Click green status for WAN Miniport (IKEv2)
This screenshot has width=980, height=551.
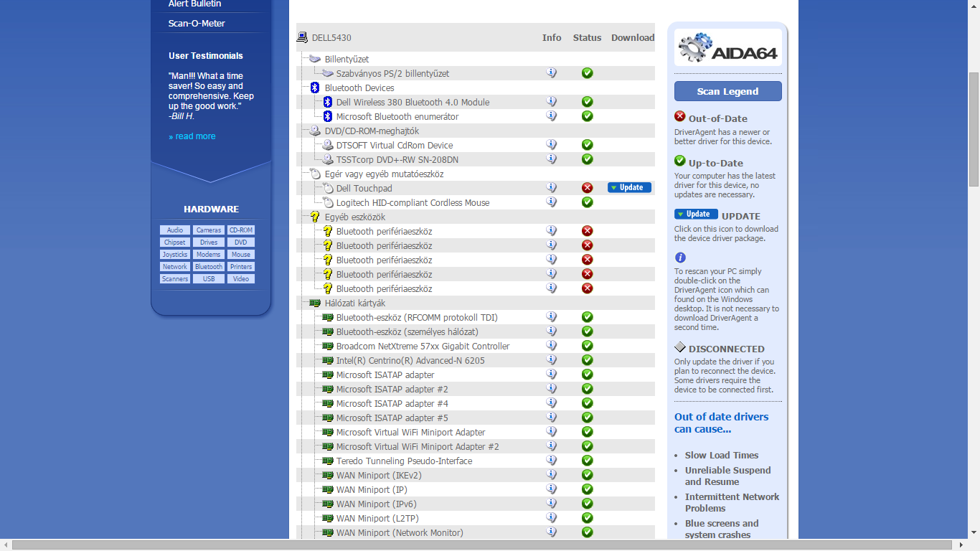tap(587, 475)
